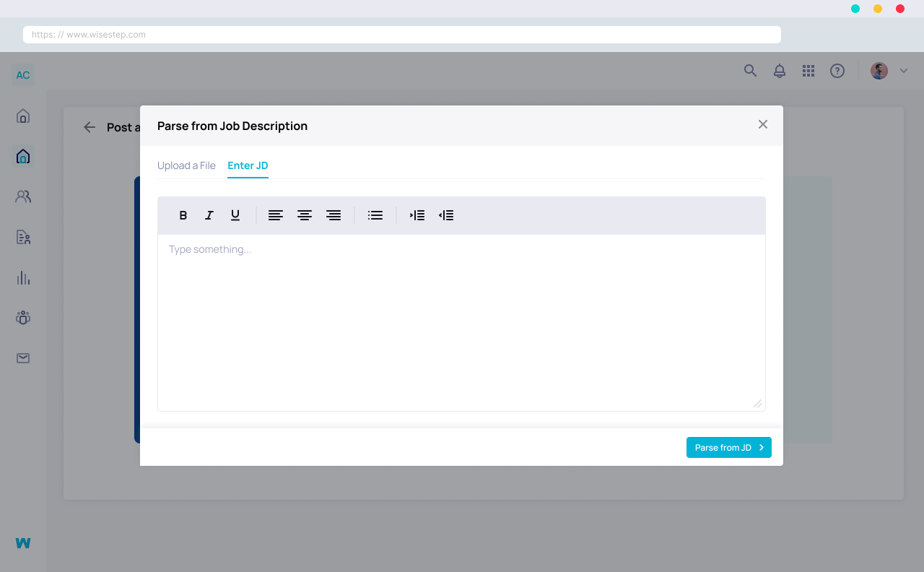The width and height of the screenshot is (924, 572).
Task: Click the teal window control dot
Action: tap(855, 9)
